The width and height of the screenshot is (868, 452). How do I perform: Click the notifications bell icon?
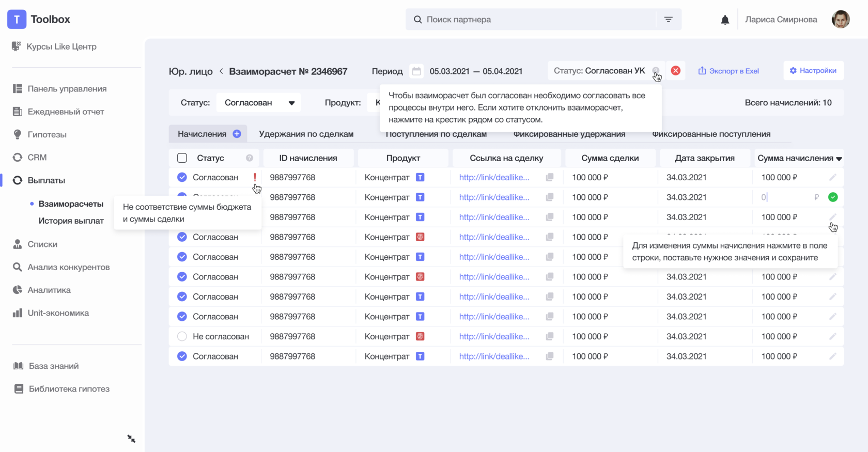pyautogui.click(x=725, y=20)
